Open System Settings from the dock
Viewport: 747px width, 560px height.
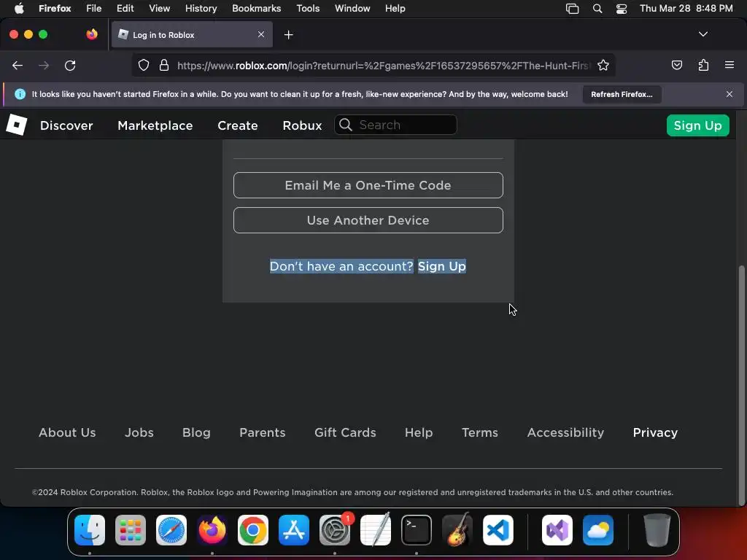pyautogui.click(x=334, y=530)
